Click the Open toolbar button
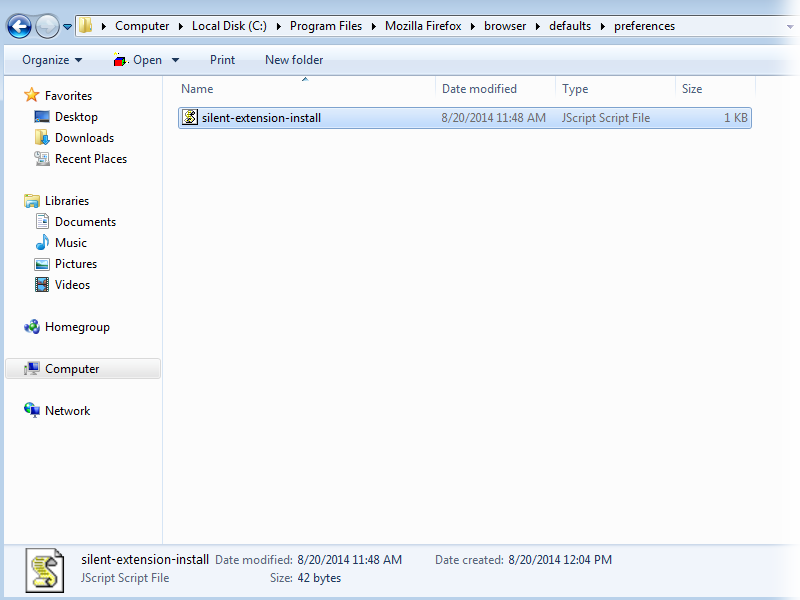800x600 pixels. tap(138, 60)
